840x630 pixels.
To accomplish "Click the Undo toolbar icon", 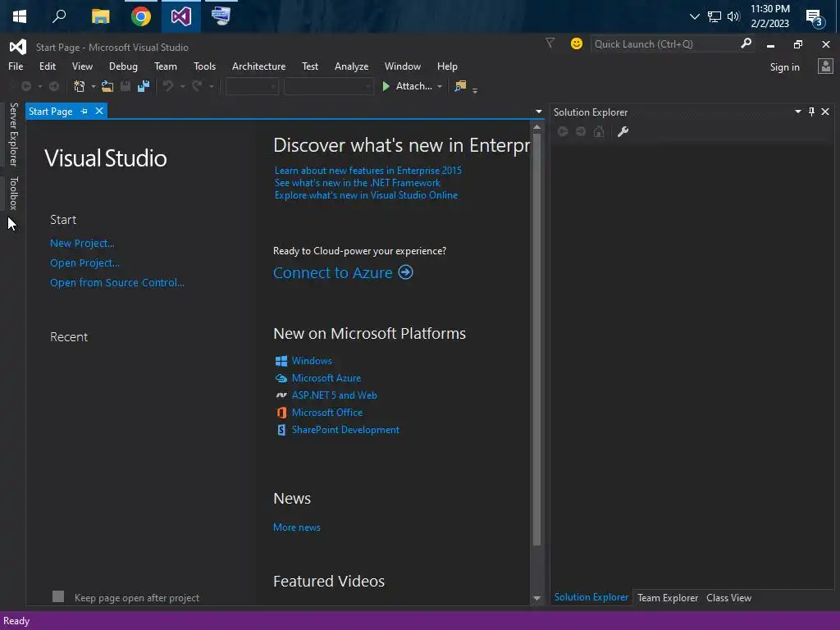I will coord(168,86).
